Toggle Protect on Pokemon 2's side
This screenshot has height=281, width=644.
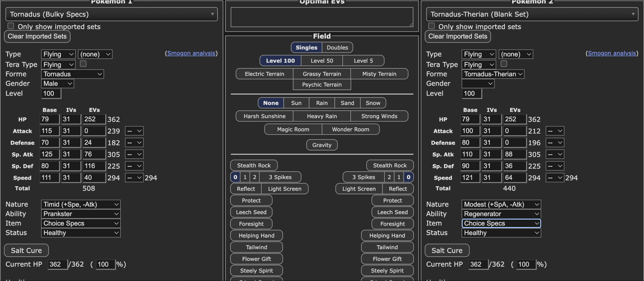(x=392, y=201)
